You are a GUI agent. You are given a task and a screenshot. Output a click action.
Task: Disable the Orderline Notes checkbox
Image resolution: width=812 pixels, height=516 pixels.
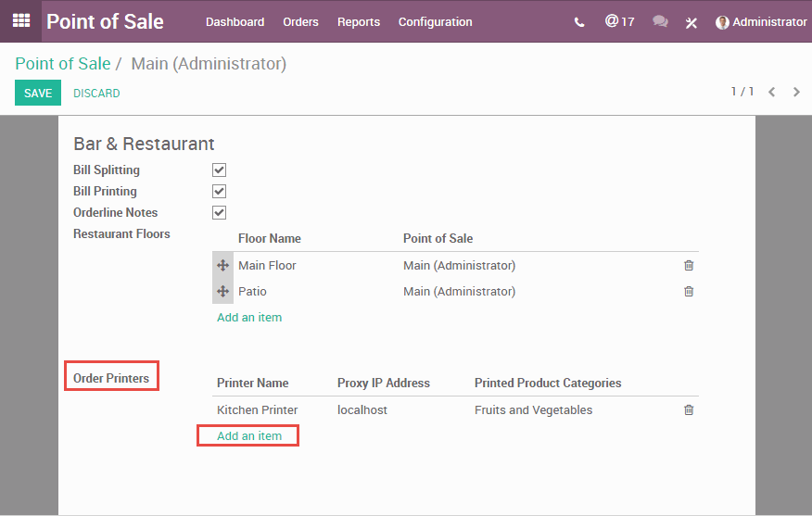point(219,213)
